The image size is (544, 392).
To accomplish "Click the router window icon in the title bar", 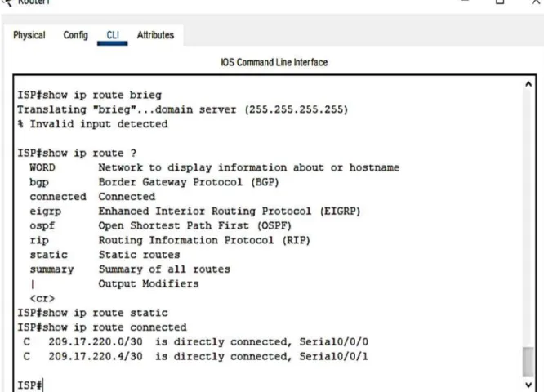I will click(x=7, y=2).
